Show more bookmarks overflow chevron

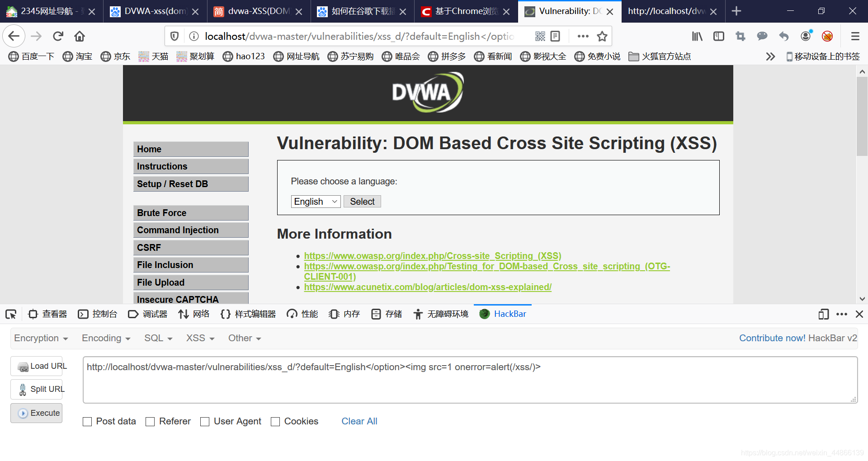770,56
